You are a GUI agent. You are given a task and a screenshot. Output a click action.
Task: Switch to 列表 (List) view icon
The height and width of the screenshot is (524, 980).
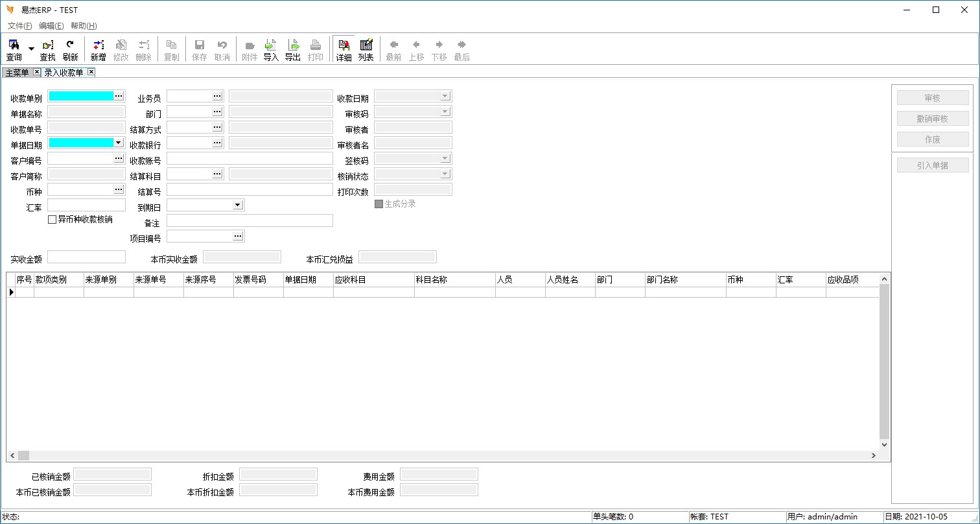point(366,50)
